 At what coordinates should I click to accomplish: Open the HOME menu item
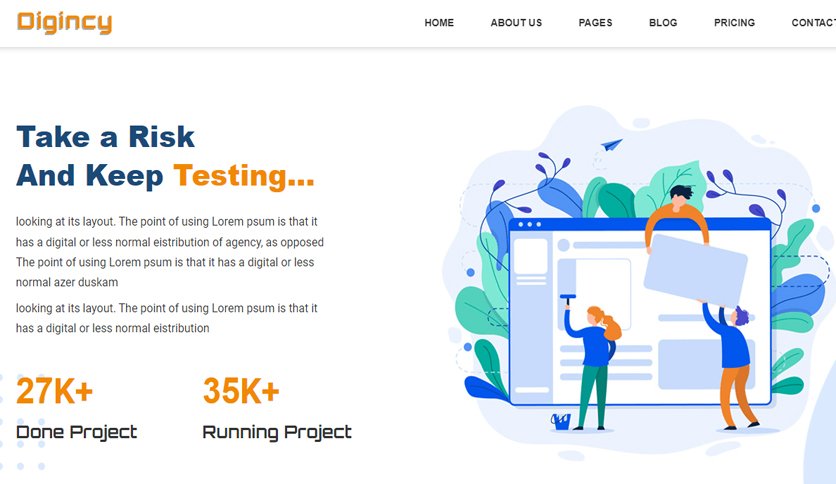[439, 23]
